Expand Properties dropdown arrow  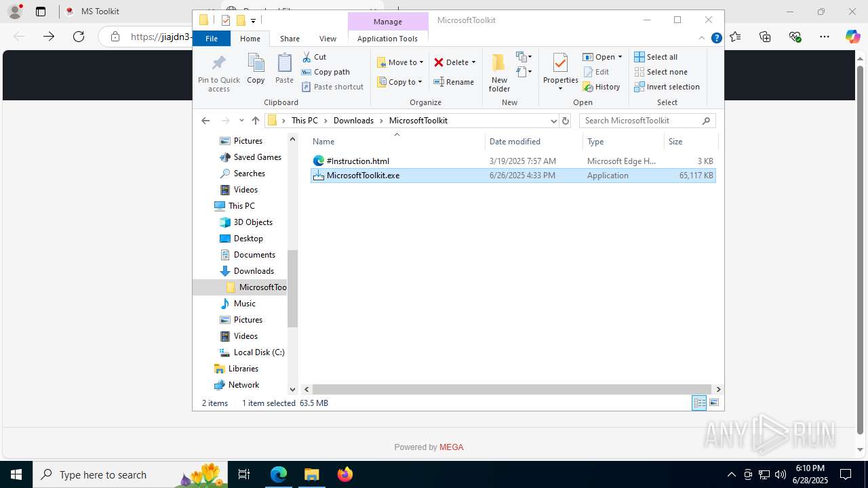click(560, 89)
